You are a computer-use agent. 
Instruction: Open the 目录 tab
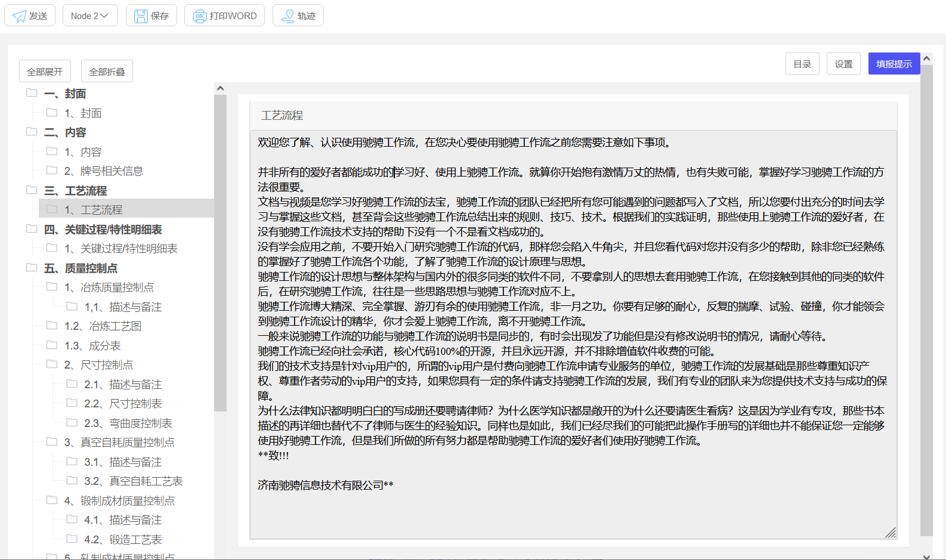802,64
